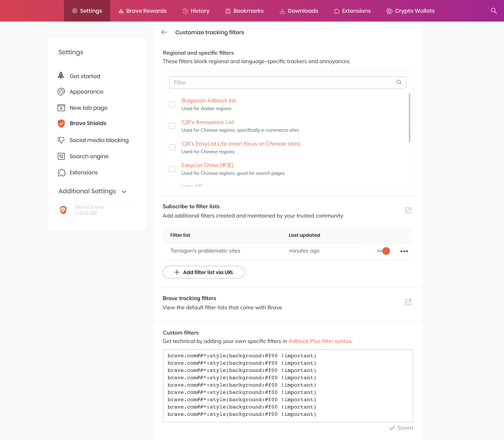This screenshot has height=440, width=504.
Task: Click the 'Saved' status text
Action: pyautogui.click(x=405, y=428)
